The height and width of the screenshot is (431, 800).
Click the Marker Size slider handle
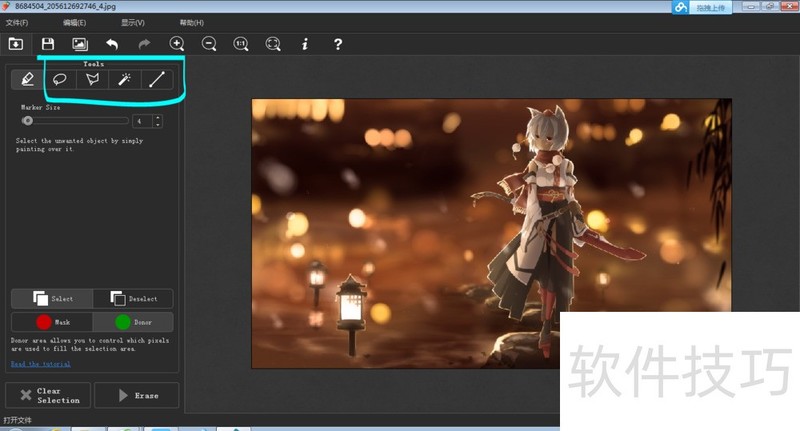point(28,121)
